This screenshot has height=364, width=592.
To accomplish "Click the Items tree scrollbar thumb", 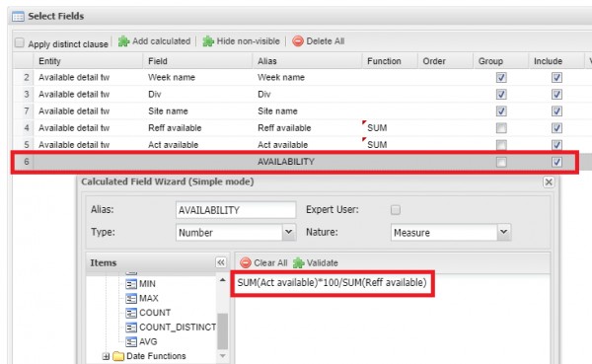I will click(223, 331).
